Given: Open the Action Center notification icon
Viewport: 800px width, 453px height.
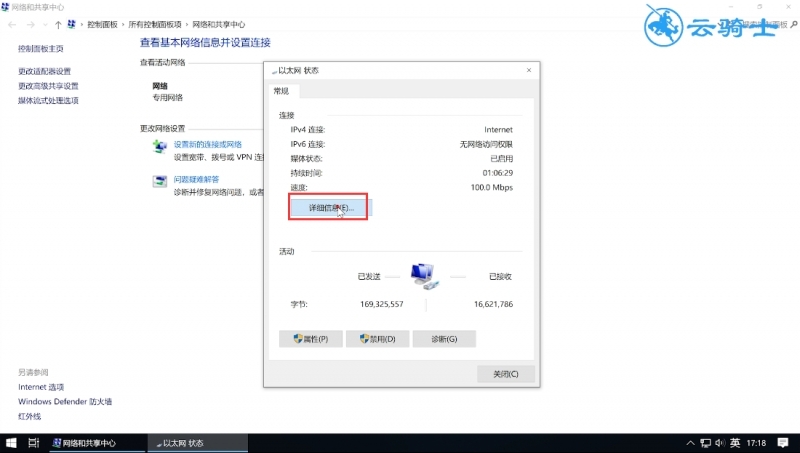Looking at the screenshot, I should click(x=783, y=443).
